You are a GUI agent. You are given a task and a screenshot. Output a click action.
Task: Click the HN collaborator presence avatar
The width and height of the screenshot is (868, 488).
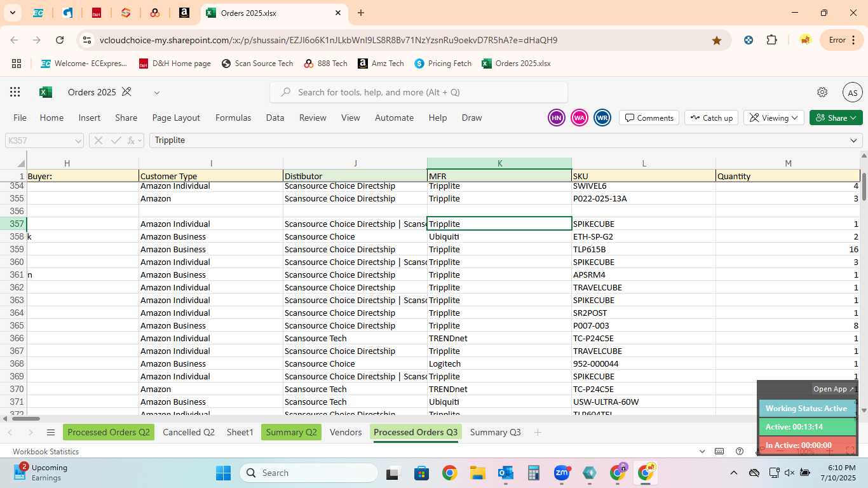click(556, 118)
